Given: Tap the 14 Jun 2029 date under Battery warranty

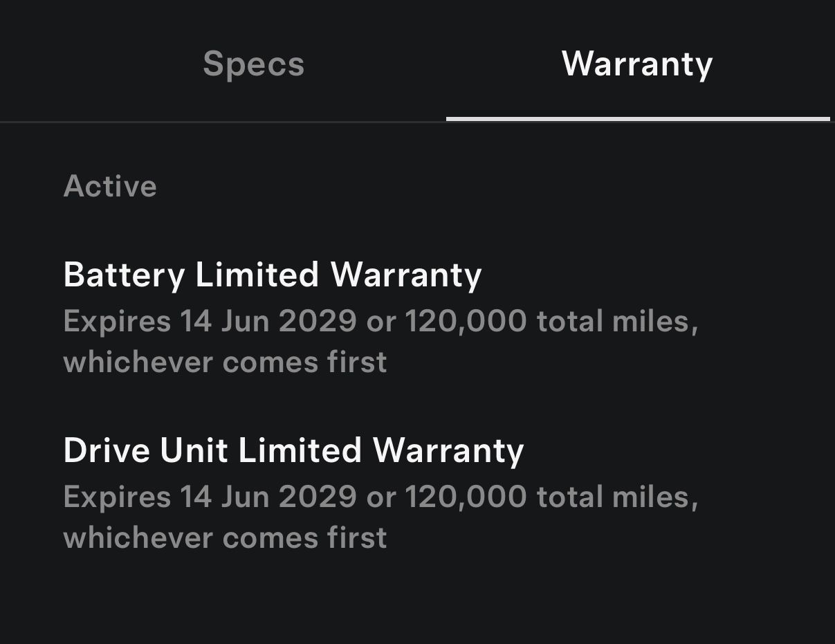Looking at the screenshot, I should (x=268, y=322).
